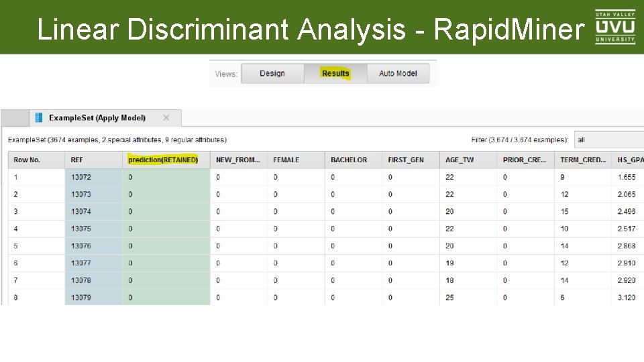Select REF cell 13079

tap(94, 297)
